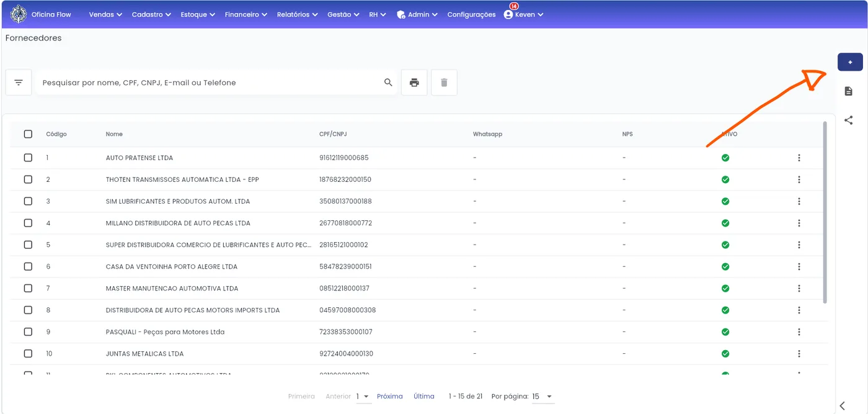The width and height of the screenshot is (868, 414).
Task: Open row actions for SIM LUBRIFICANTES
Action: point(799,201)
